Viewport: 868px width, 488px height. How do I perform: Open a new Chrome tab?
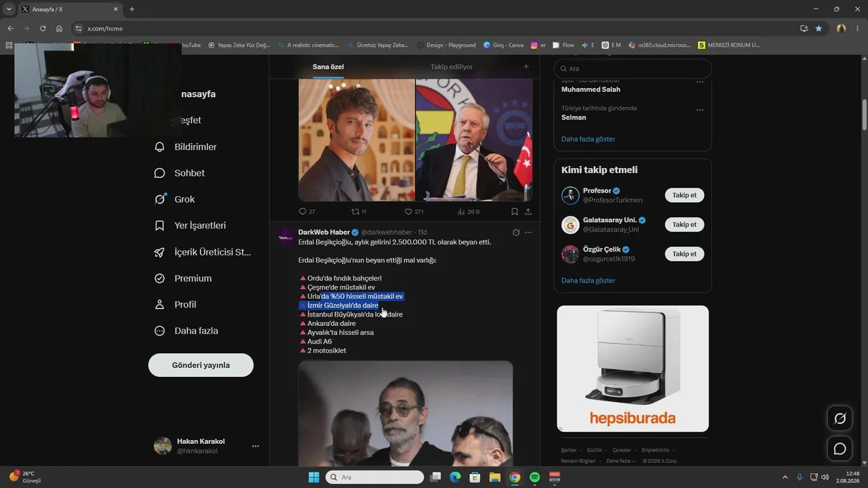click(132, 9)
